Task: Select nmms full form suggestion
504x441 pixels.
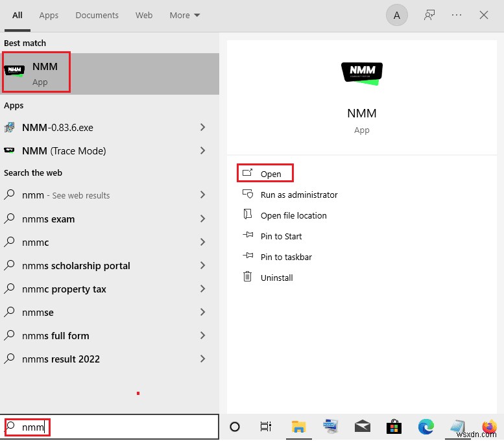Action: (110, 335)
